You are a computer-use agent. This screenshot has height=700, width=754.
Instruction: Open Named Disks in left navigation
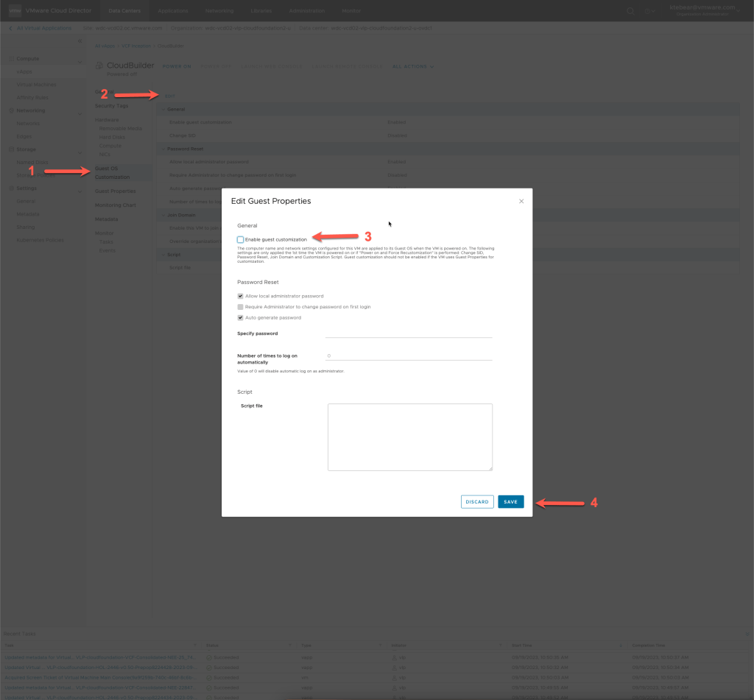coord(32,163)
